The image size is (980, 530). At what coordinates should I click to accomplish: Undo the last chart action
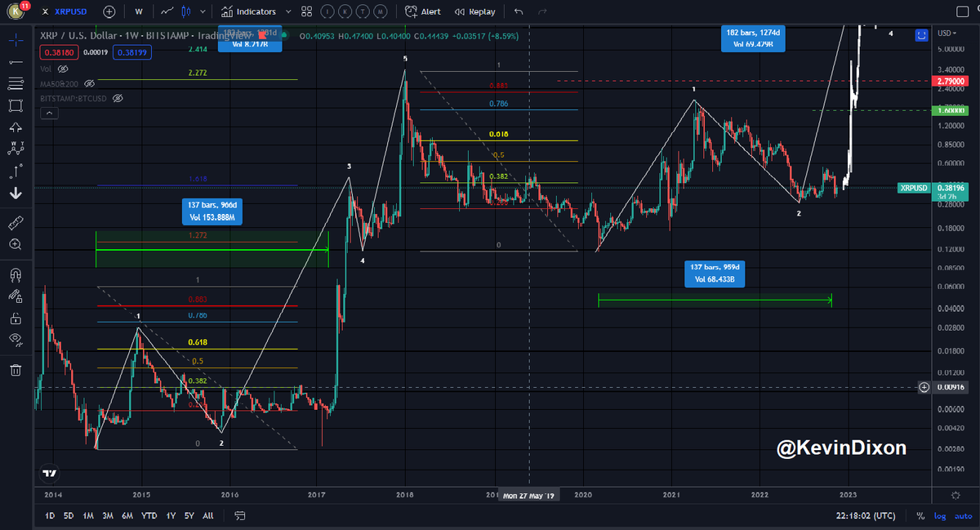pos(519,11)
